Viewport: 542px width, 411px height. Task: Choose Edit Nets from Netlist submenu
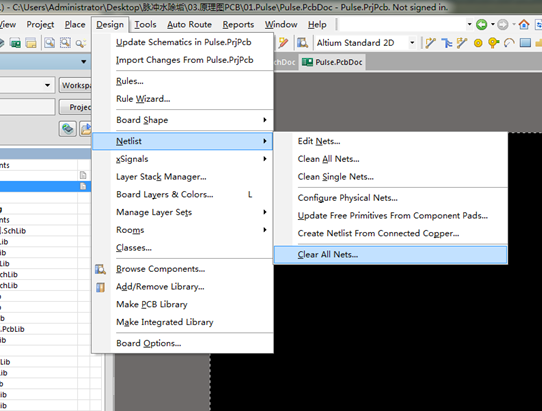[391, 141]
